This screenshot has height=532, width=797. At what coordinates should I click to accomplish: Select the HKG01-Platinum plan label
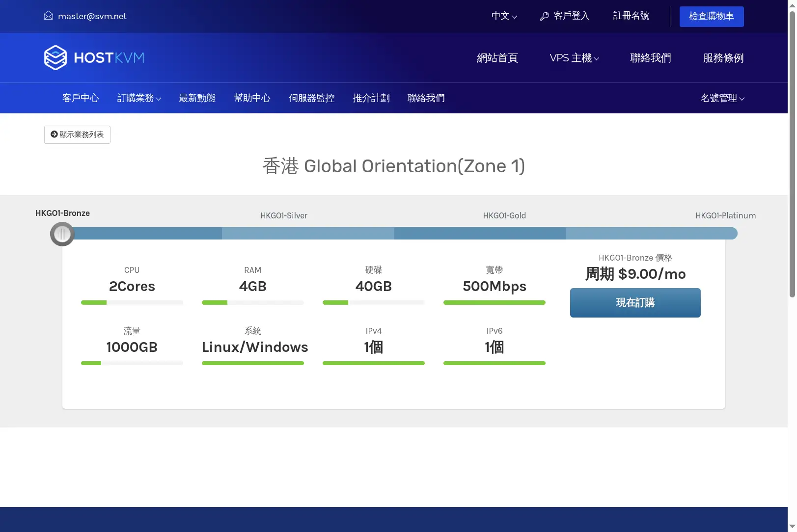(x=725, y=215)
